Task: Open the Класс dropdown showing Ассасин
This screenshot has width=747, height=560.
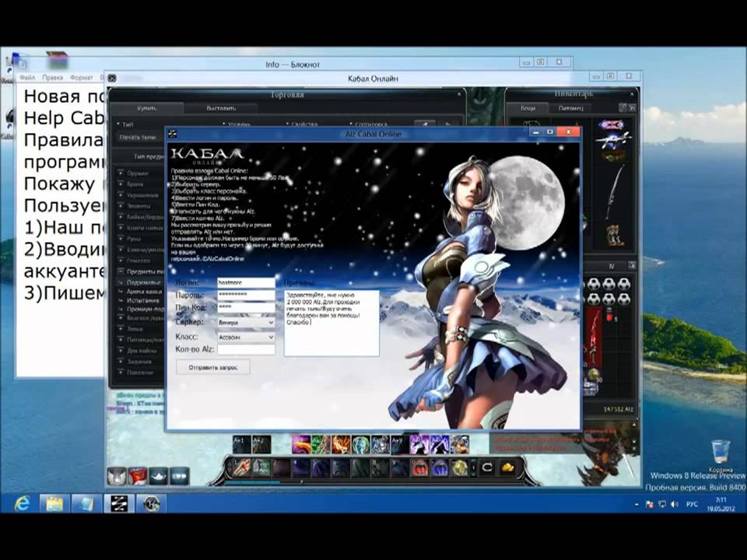Action: pos(246,337)
